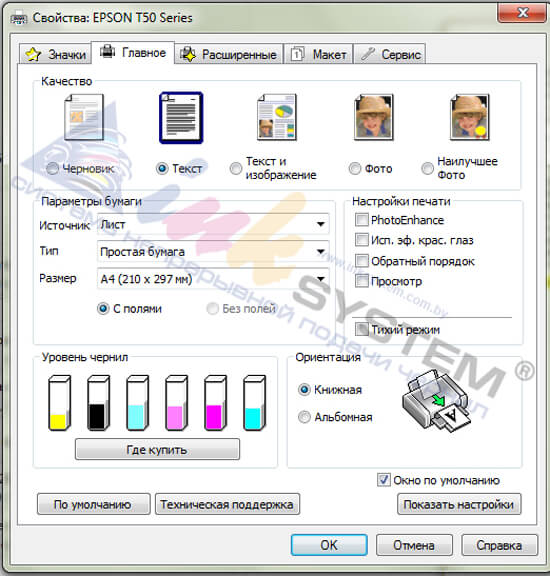
Task: Open the Размер dropdown showing A4
Action: [213, 279]
